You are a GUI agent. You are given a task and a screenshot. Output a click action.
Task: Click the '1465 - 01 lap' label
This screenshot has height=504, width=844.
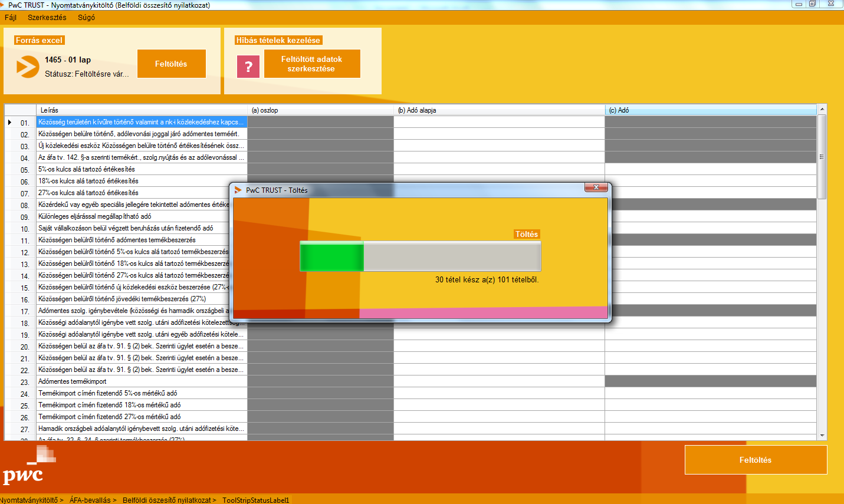pyautogui.click(x=68, y=60)
